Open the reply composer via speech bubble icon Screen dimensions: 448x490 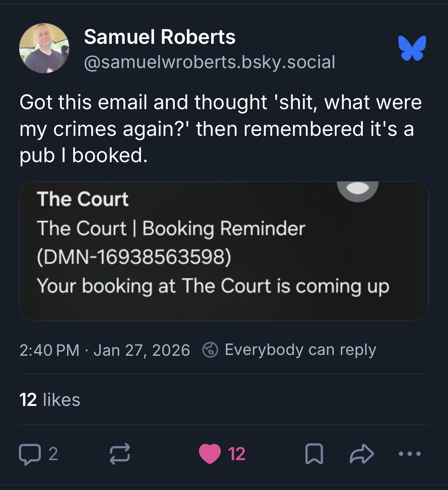coord(33,454)
